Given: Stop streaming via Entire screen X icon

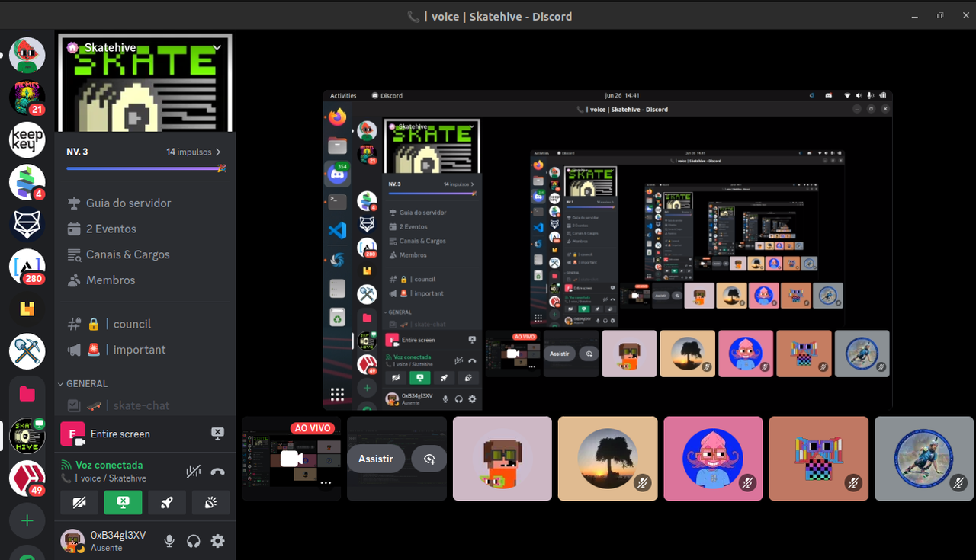Looking at the screenshot, I should (217, 434).
